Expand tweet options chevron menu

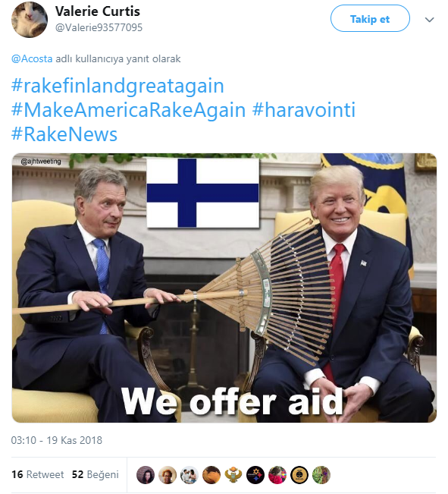click(429, 20)
